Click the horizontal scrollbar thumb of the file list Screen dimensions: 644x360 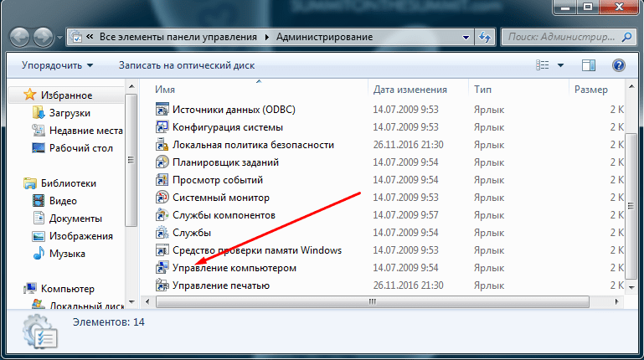click(373, 301)
